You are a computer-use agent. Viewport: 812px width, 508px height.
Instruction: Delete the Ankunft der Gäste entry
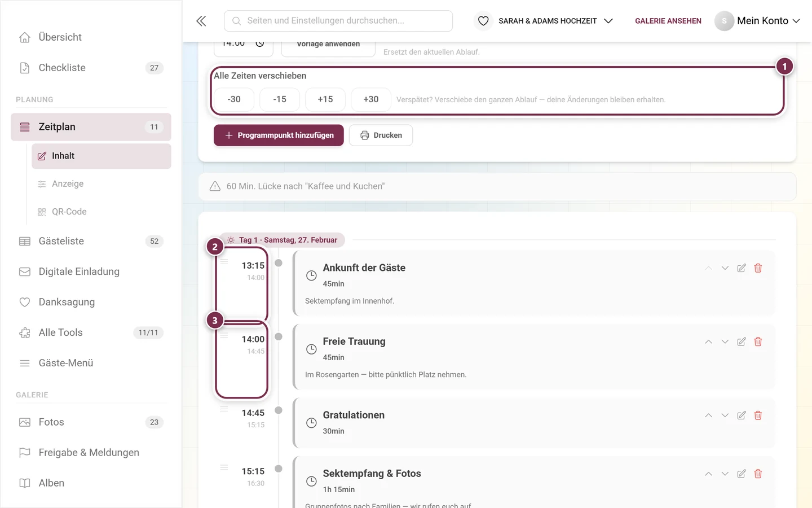758,268
